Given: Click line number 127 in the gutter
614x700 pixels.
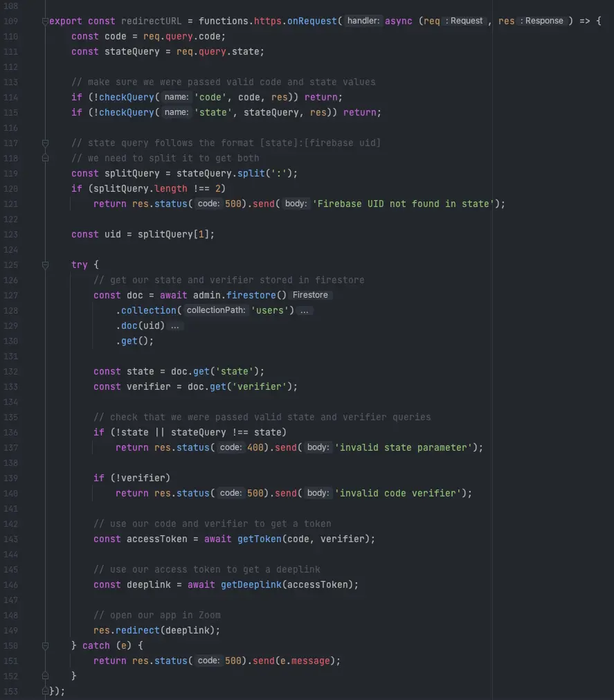Looking at the screenshot, I should click(12, 295).
